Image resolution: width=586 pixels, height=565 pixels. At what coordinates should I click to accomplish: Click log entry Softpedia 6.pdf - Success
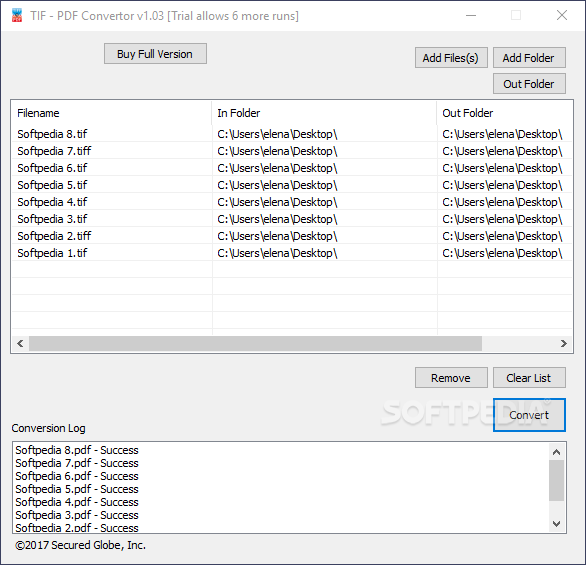tap(77, 476)
